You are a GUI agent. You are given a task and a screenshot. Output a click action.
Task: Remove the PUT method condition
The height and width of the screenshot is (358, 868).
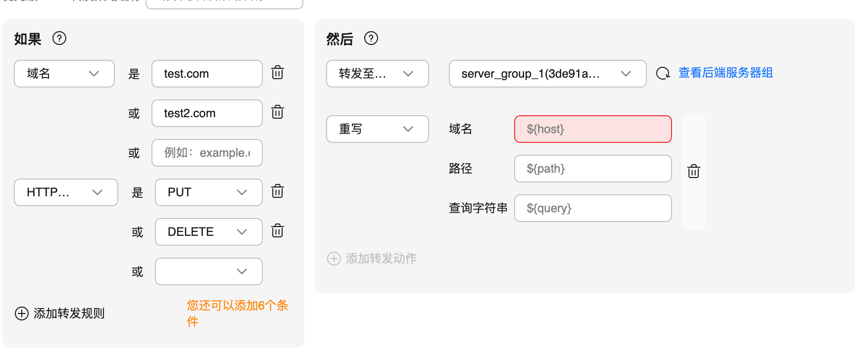point(277,191)
